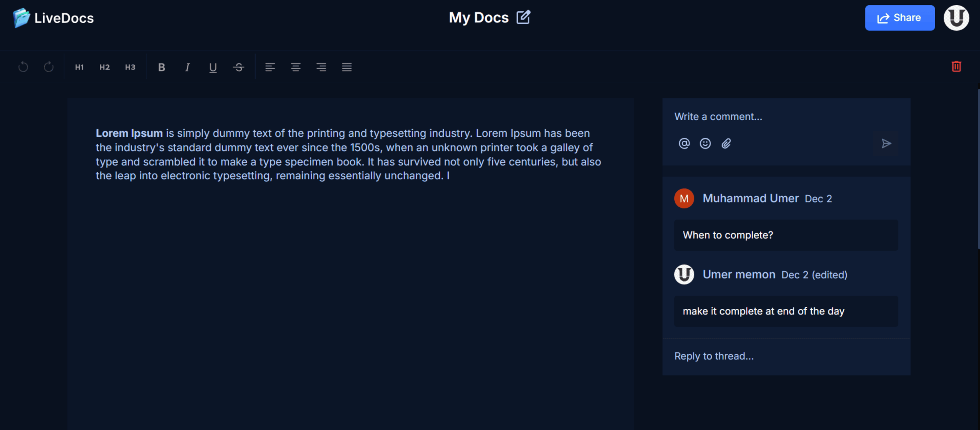
Task: Open the emoji picker in comment box
Action: tap(705, 143)
